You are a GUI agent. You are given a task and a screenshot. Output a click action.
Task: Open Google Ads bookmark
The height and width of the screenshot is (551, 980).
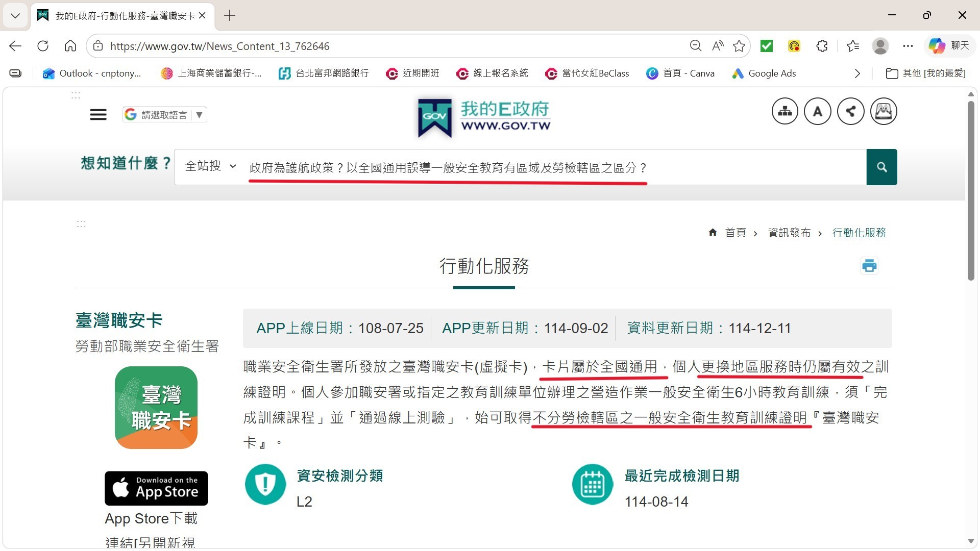[764, 73]
